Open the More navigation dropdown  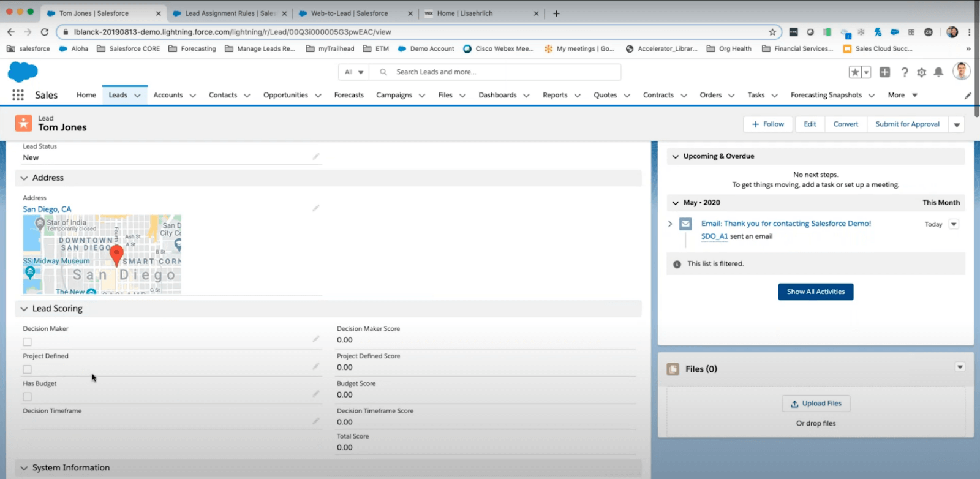pyautogui.click(x=902, y=95)
